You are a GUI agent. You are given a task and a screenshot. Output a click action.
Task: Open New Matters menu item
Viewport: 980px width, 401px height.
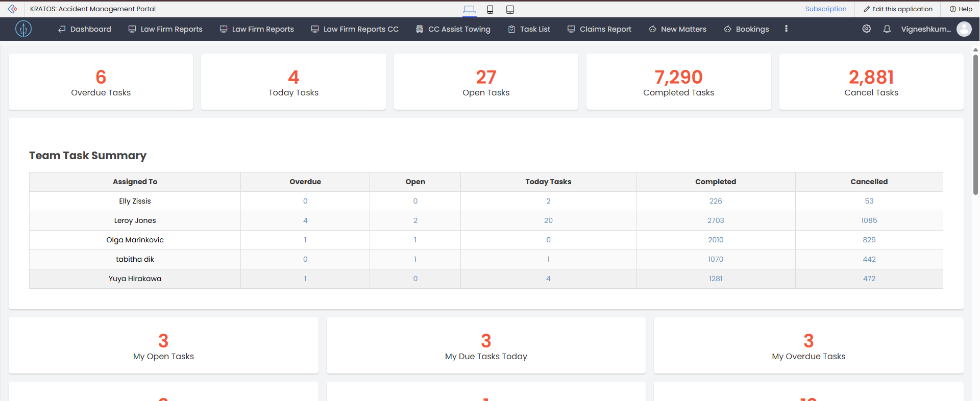(x=678, y=29)
